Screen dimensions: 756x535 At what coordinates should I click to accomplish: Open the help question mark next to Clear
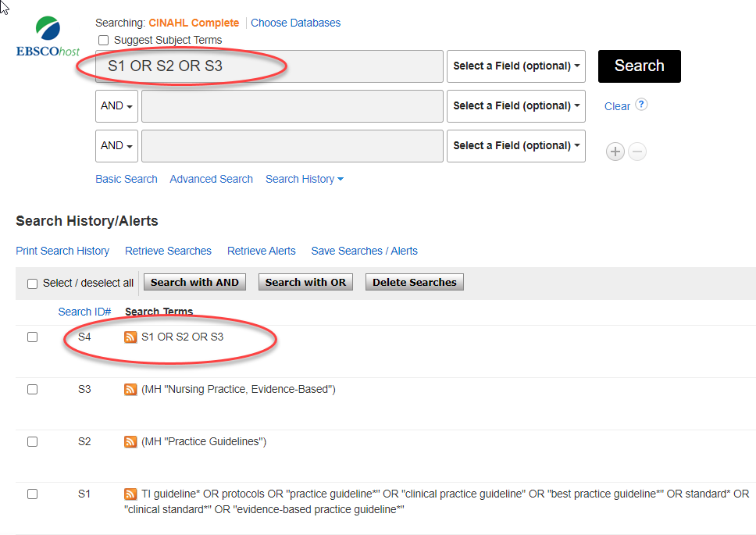(641, 105)
